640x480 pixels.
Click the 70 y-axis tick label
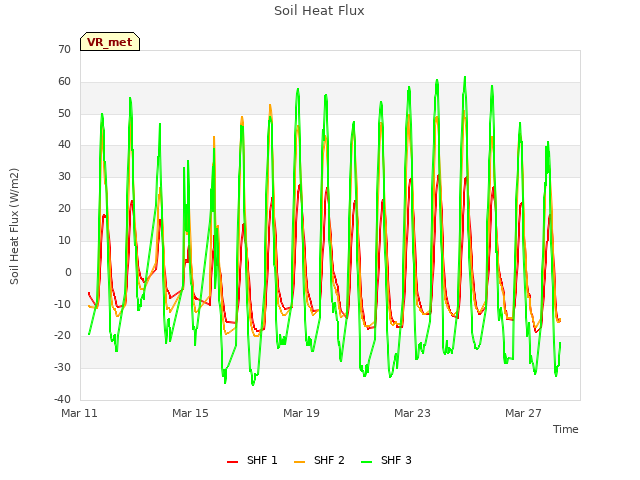64,50
